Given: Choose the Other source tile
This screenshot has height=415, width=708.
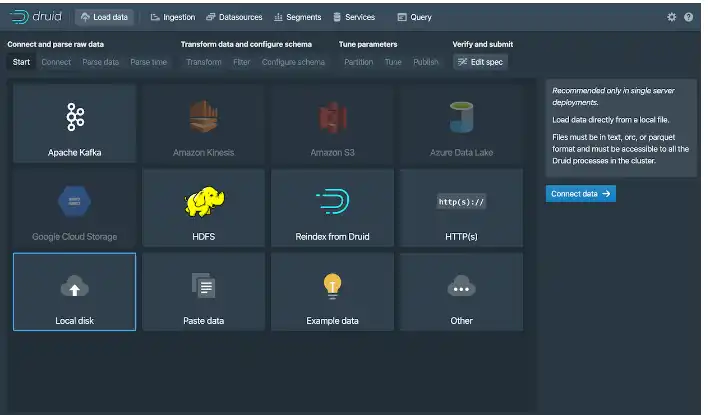Looking at the screenshot, I should point(461,292).
